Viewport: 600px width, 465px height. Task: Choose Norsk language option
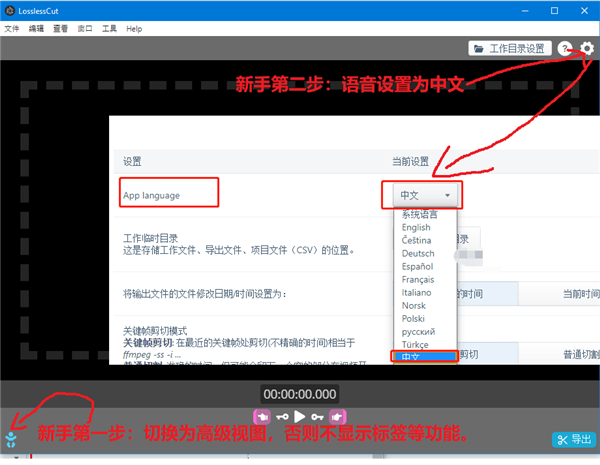tap(425, 305)
